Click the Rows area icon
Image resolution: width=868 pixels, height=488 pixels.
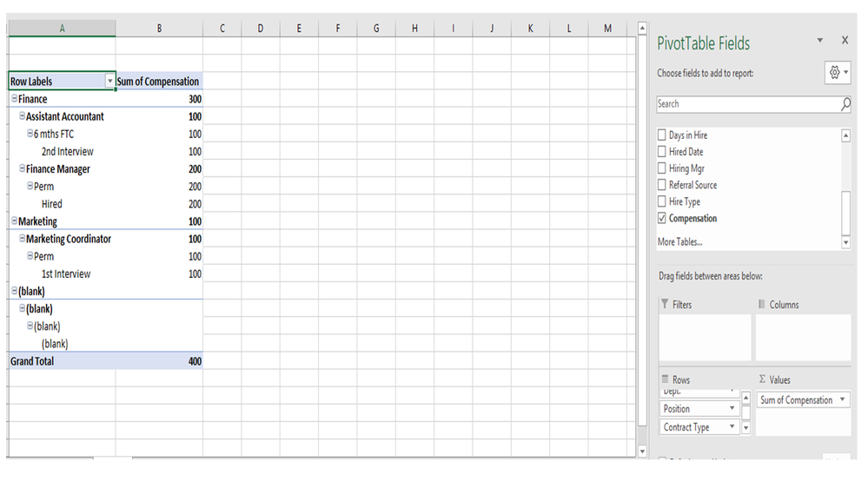pos(665,379)
